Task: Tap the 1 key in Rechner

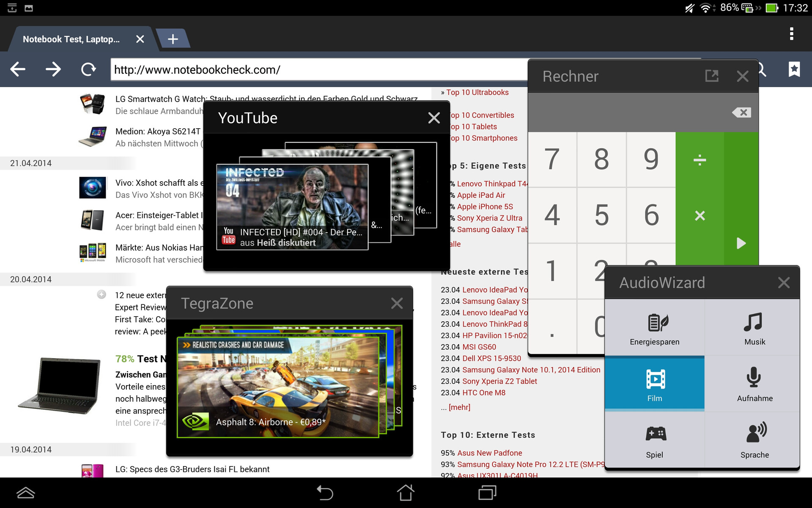Action: (x=552, y=271)
